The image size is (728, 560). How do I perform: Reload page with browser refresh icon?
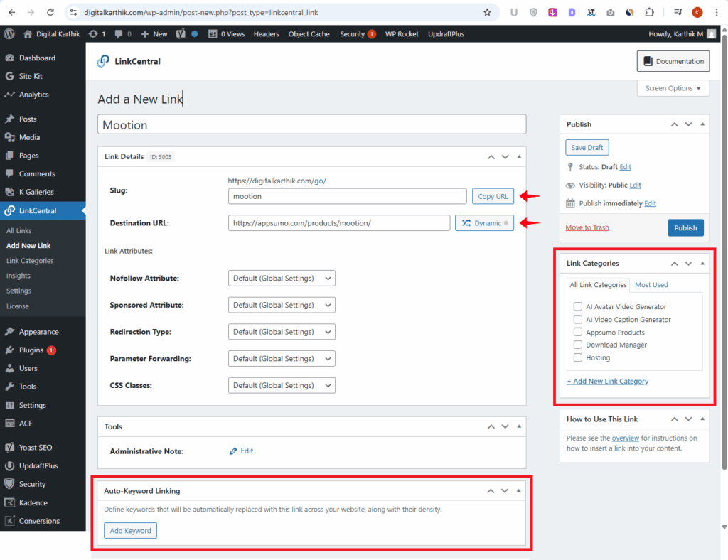click(x=50, y=12)
